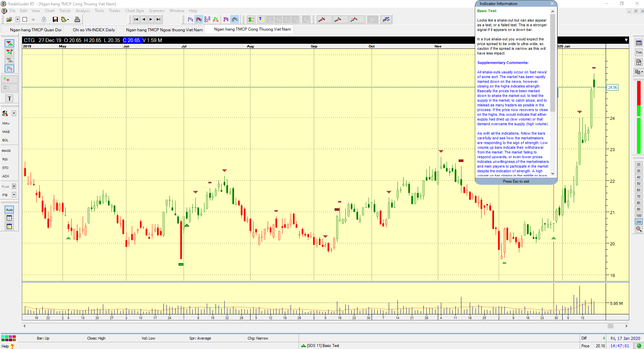Click the print icon in toolbar
This screenshot has width=644, height=349.
tap(77, 20)
